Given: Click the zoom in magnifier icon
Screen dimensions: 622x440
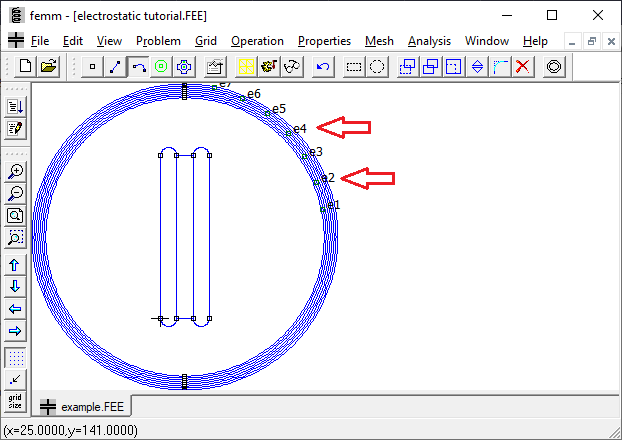Looking at the screenshot, I should [x=16, y=171].
